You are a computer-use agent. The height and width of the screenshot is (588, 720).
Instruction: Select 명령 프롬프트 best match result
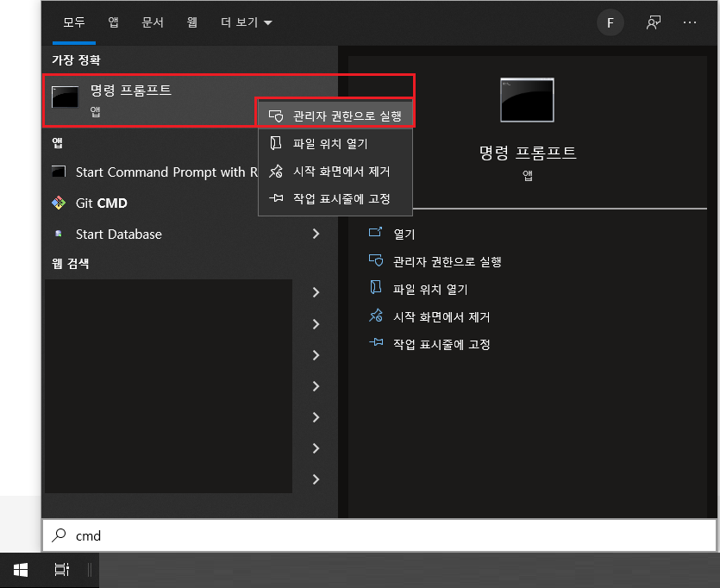coord(150,100)
